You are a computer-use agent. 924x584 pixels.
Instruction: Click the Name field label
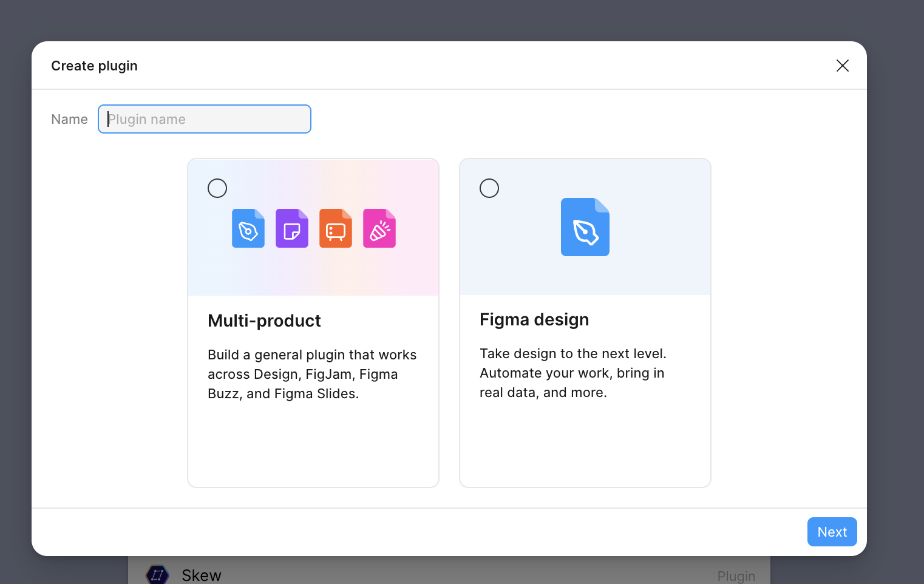[69, 119]
